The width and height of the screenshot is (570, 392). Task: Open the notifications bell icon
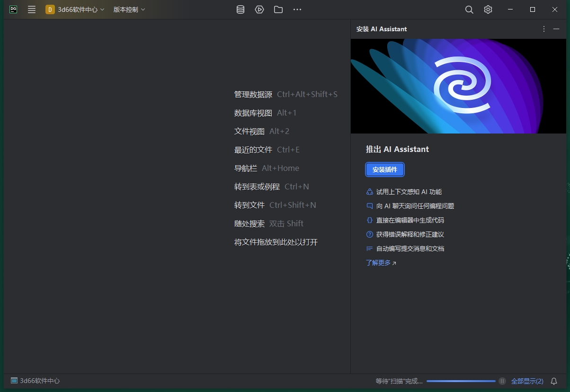(554, 381)
